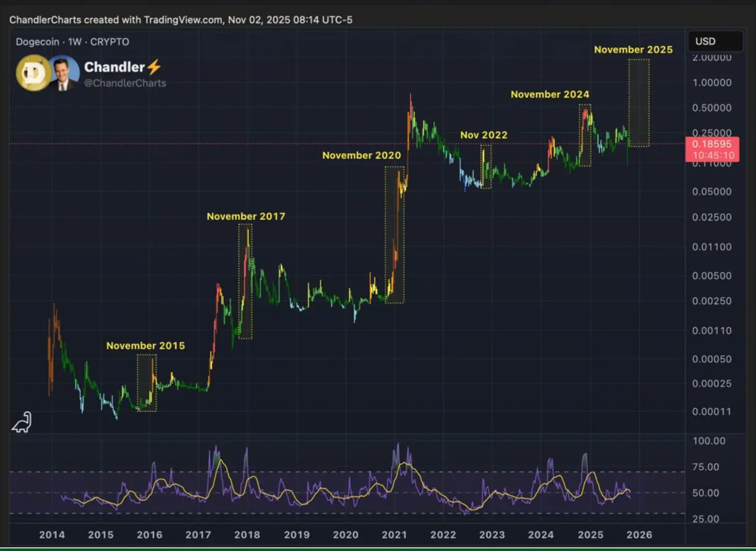This screenshot has height=551, width=756.
Task: Click the 2025 label on time axis
Action: click(590, 534)
